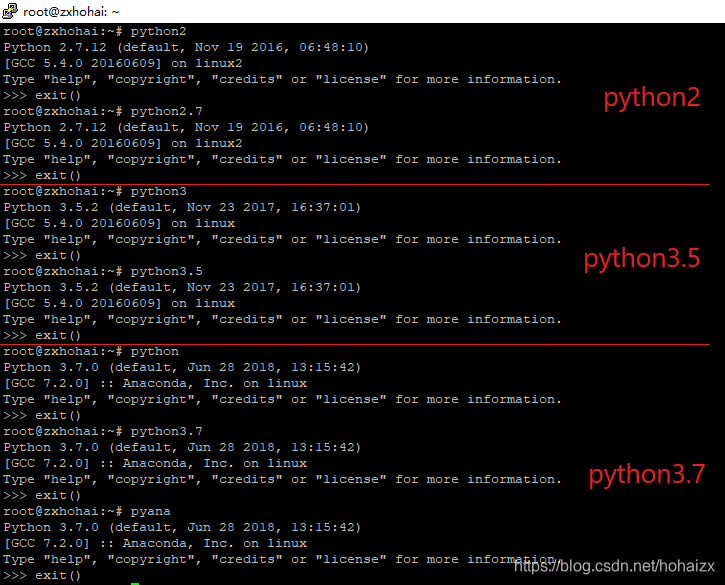The image size is (725, 585).
Task: Open the PuTTY system menu icon
Action: [10, 11]
